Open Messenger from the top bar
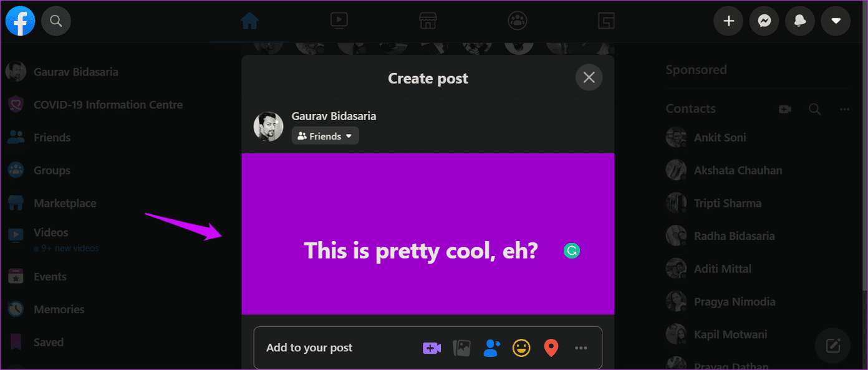Image resolution: width=868 pixels, height=370 pixels. (x=764, y=21)
